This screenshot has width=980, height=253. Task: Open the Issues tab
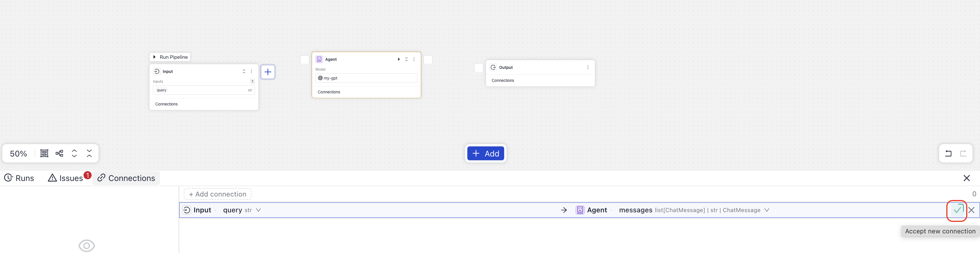(66, 178)
